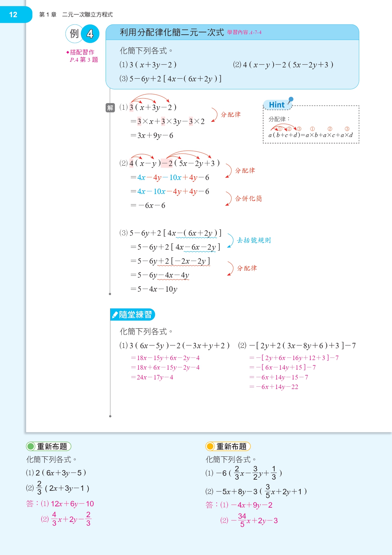Image resolution: width=392 pixels, height=555 pixels.
Task: Open the 搭配習作 P.4 第3題 reference
Action: 82,56
